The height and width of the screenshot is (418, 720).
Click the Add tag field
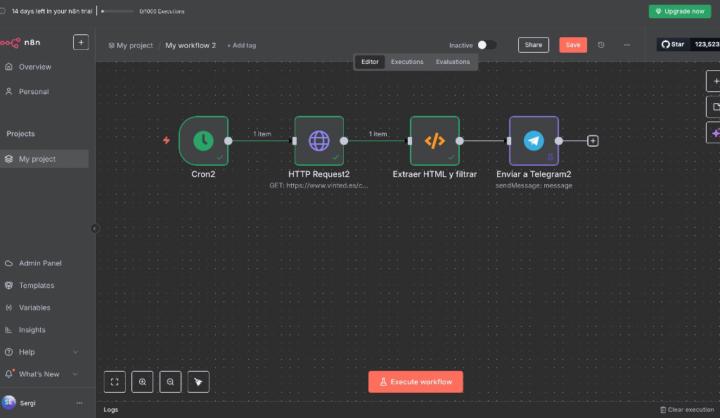coord(242,45)
